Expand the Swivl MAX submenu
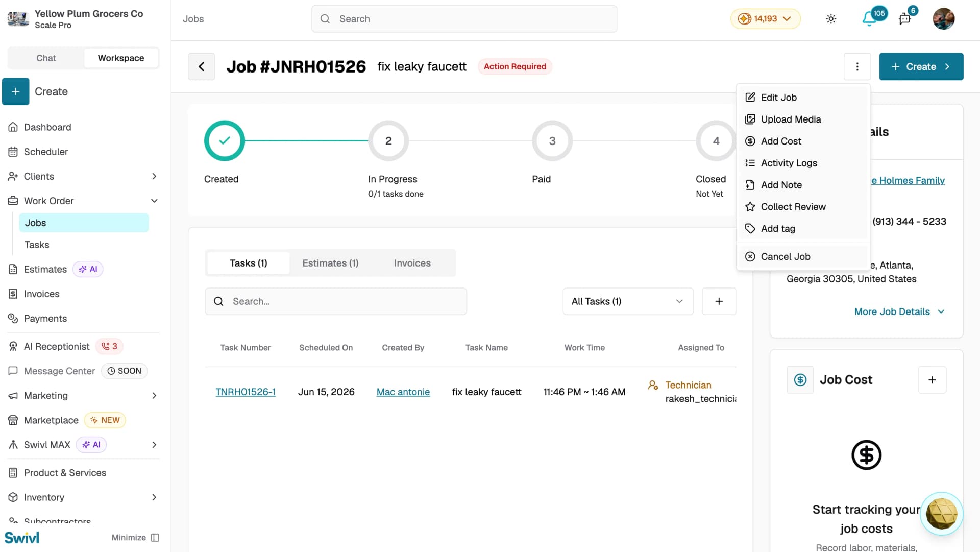The width and height of the screenshot is (980, 552). pos(154,445)
